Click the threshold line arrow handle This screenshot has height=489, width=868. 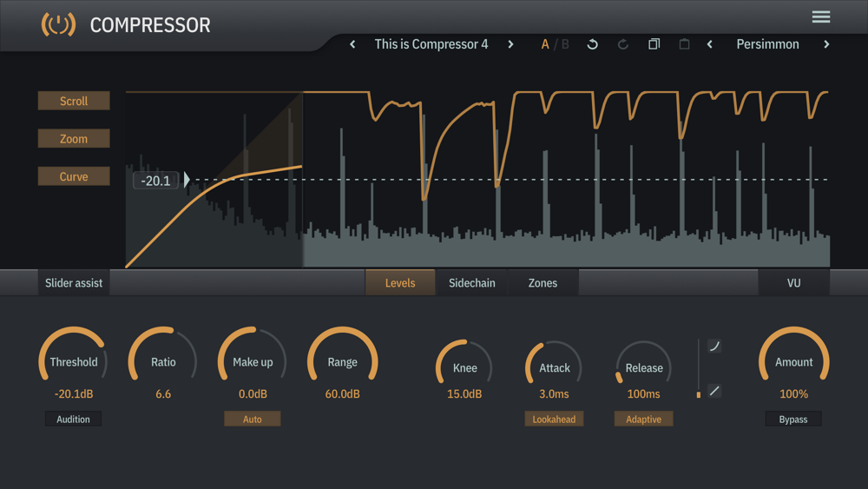[187, 180]
